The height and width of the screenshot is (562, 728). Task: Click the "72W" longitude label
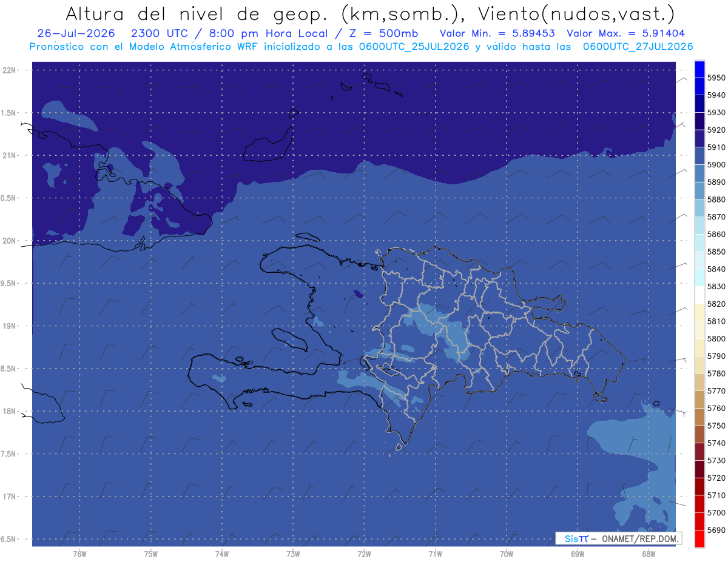point(364,554)
